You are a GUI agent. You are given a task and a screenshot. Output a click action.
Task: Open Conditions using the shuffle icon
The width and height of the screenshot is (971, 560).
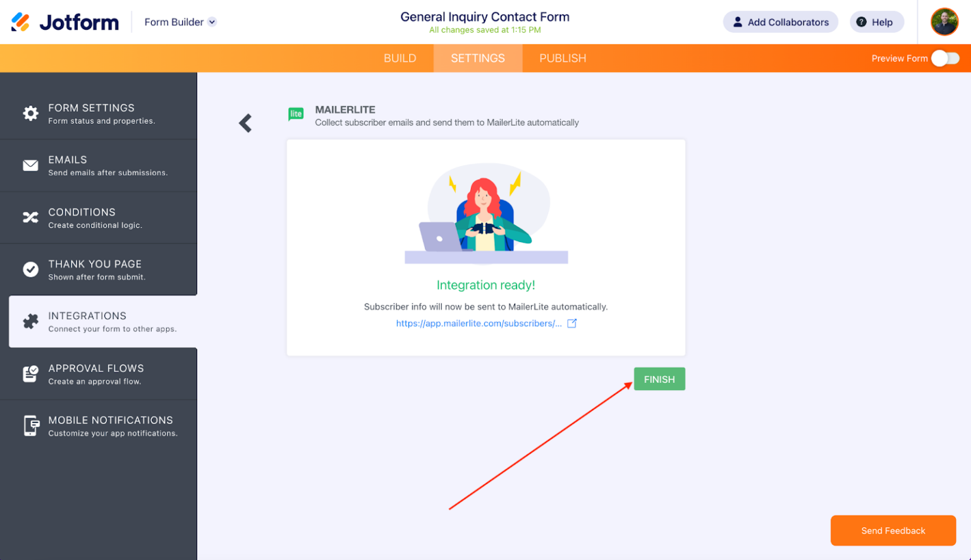(x=30, y=217)
